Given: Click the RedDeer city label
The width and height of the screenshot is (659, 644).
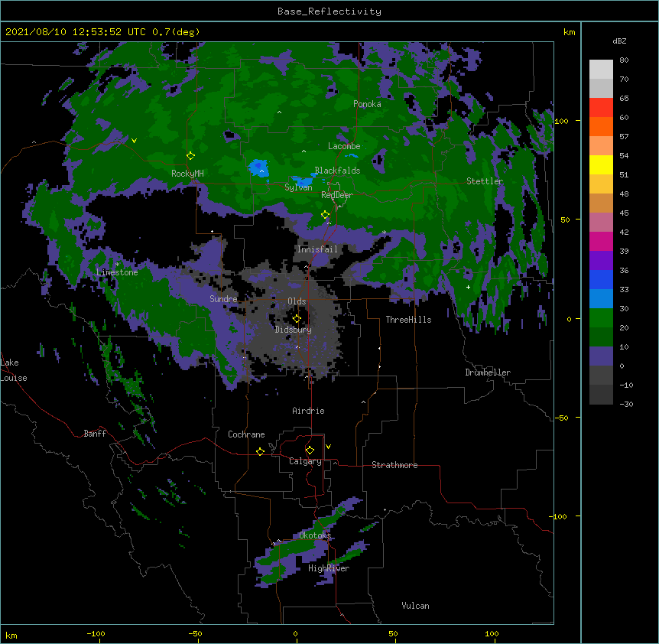Looking at the screenshot, I should [337, 195].
